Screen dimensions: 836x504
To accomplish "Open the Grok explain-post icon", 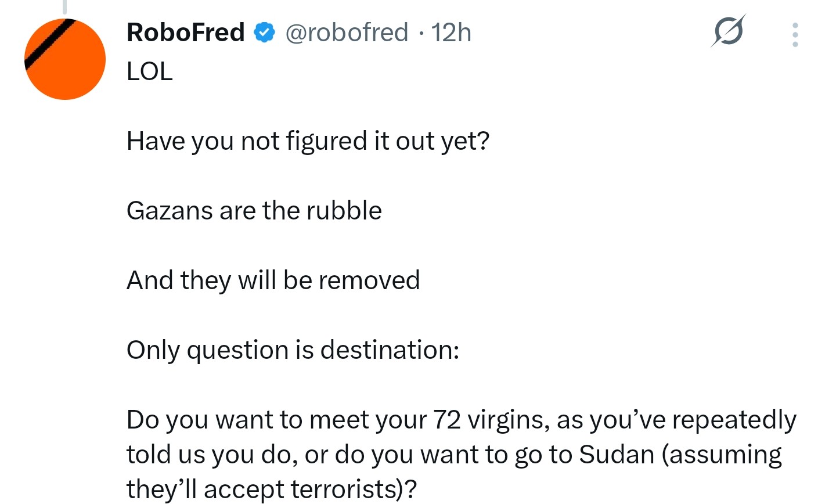I will click(x=728, y=31).
